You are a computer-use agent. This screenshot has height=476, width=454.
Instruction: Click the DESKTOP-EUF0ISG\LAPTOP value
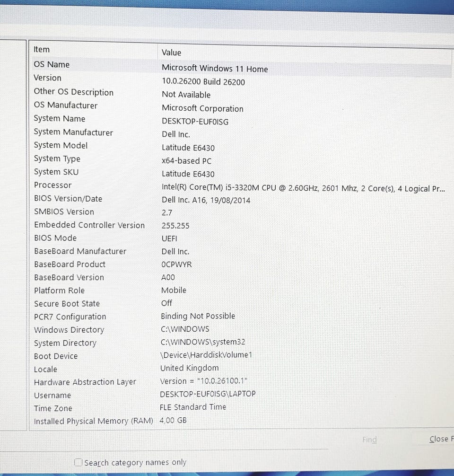click(208, 394)
